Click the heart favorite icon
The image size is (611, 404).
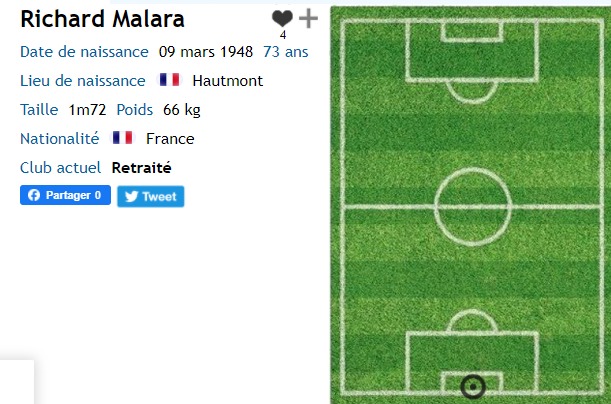pos(282,18)
